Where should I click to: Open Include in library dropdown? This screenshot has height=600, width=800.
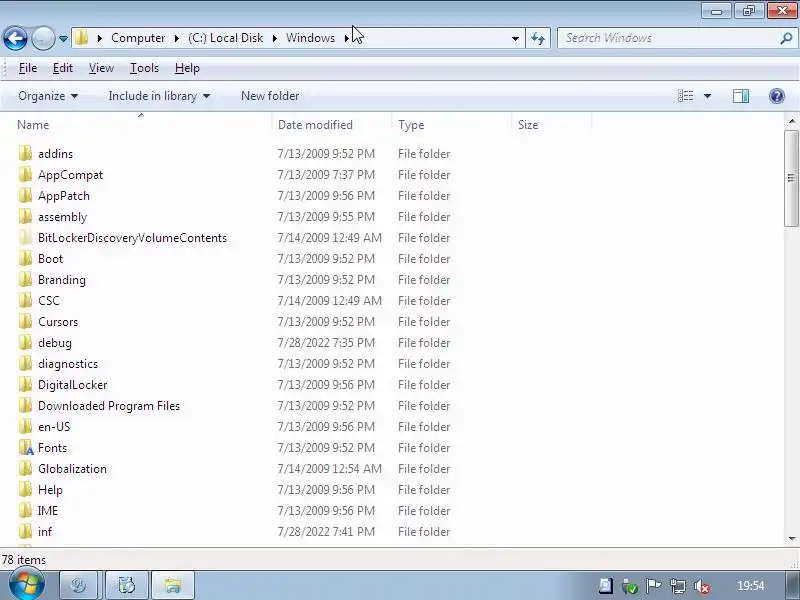[x=159, y=96]
